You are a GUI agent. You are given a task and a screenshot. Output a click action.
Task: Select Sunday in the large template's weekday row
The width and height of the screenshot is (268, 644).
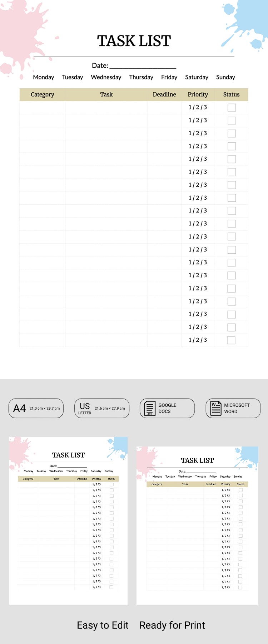click(225, 77)
